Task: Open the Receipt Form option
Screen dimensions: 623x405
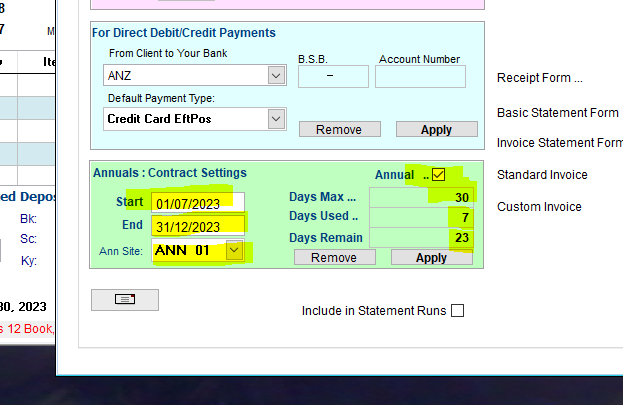Action: pos(539,78)
